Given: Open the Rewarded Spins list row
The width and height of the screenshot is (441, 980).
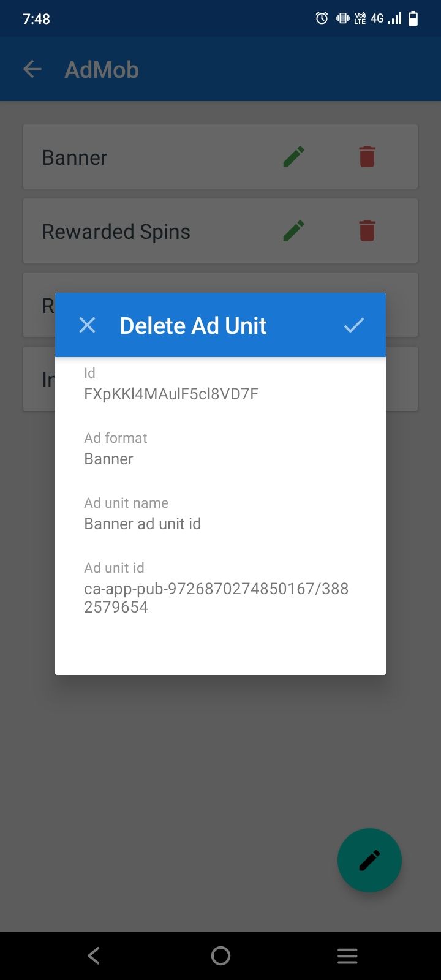Looking at the screenshot, I should coord(221,231).
